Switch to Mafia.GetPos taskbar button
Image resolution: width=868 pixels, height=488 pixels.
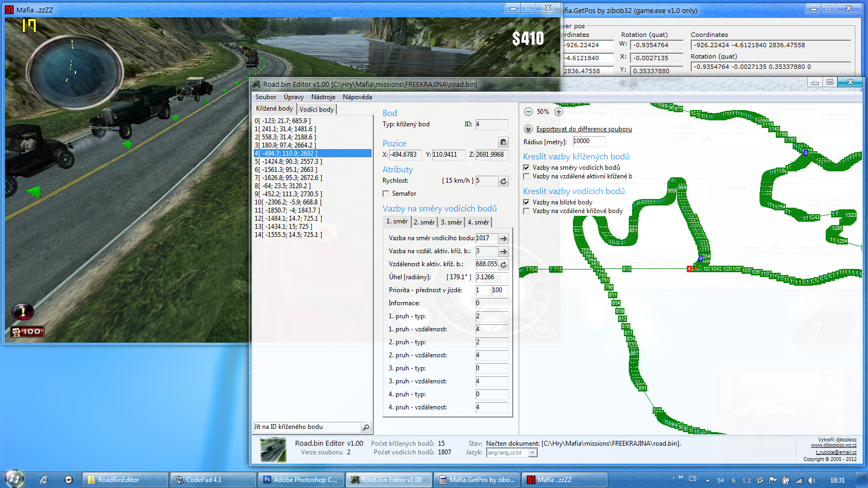(x=477, y=480)
